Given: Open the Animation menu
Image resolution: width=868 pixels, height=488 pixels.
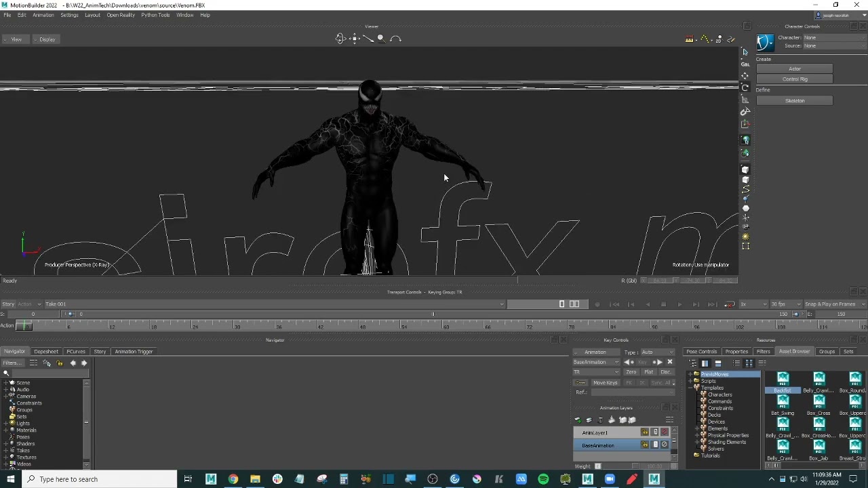Looking at the screenshot, I should 43,15.
